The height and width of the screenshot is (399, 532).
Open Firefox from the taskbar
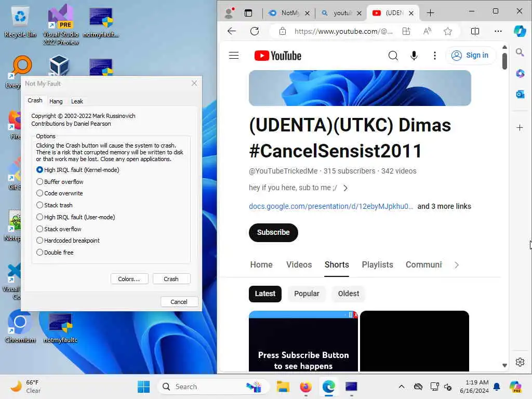[305, 387]
